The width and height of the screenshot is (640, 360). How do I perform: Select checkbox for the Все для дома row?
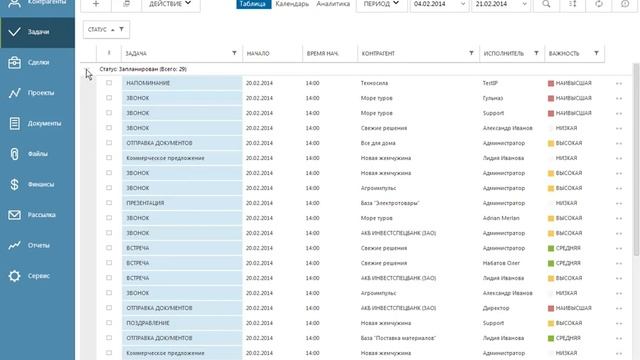click(x=109, y=143)
